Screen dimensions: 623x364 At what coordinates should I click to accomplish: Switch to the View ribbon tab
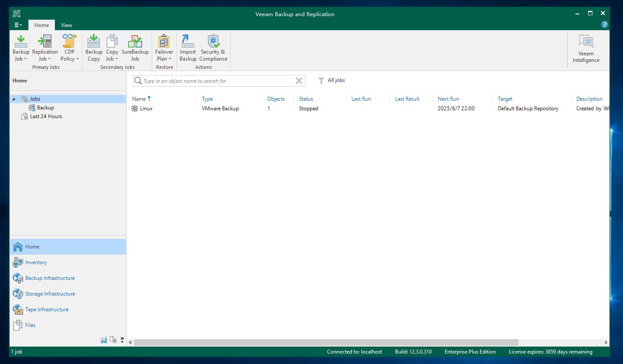(x=66, y=25)
